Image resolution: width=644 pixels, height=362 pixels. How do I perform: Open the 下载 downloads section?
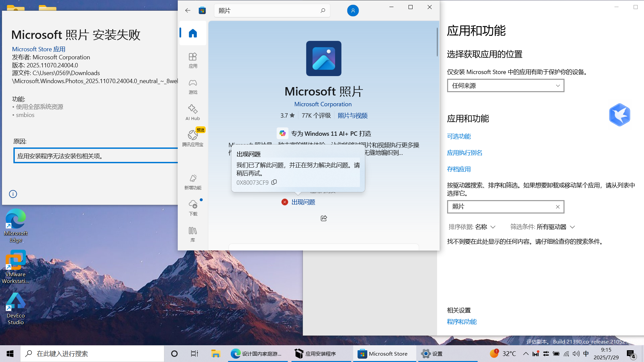coord(193,208)
